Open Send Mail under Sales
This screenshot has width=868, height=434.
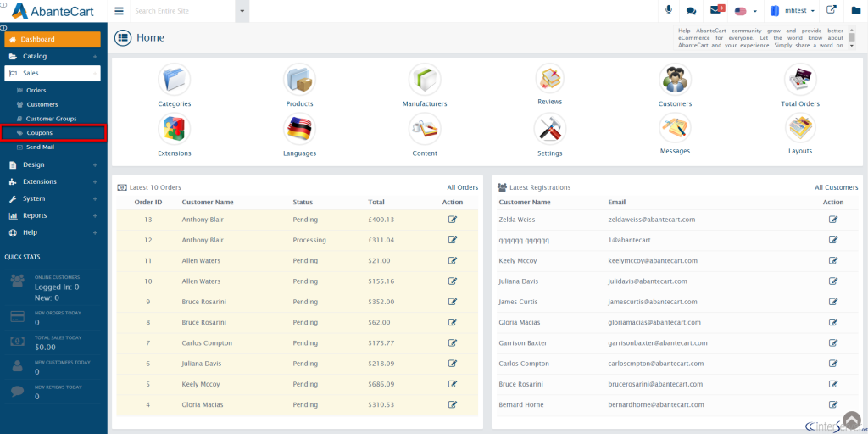coord(40,147)
